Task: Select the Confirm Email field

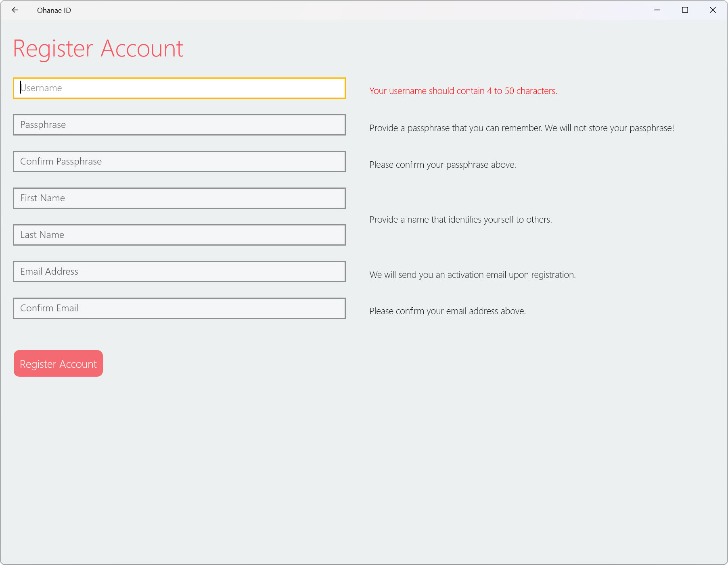Action: pyautogui.click(x=179, y=308)
